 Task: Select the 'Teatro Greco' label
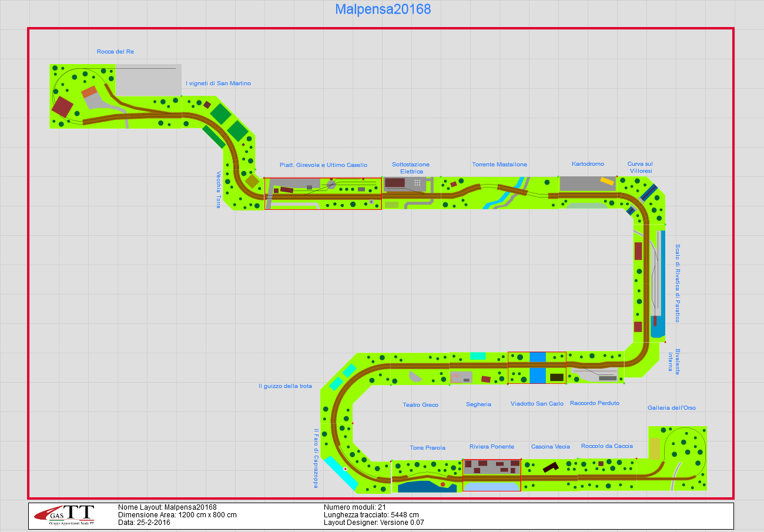coord(420,405)
